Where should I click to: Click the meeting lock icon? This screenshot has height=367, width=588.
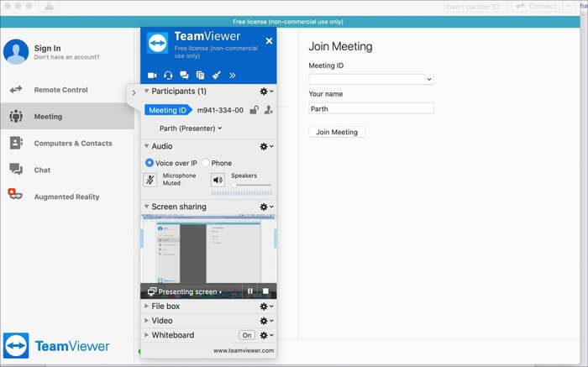coord(254,110)
